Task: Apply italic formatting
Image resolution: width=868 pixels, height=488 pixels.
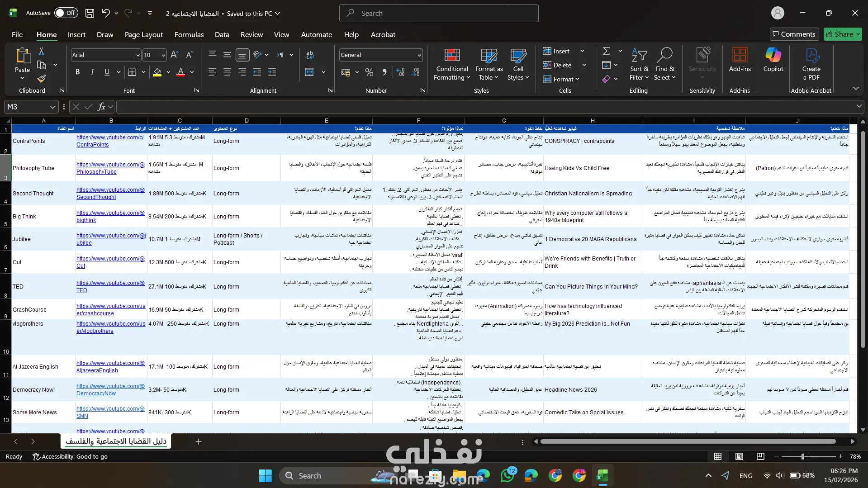Action: tap(92, 72)
